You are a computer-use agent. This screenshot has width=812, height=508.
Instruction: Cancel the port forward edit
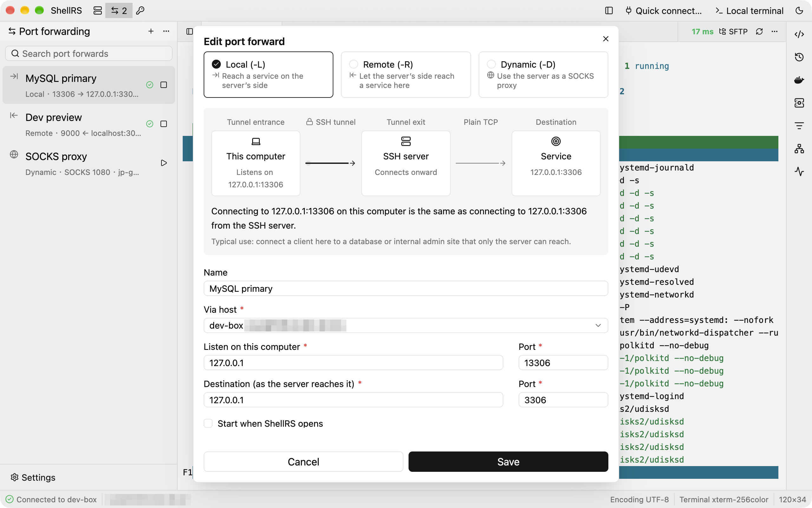303,462
